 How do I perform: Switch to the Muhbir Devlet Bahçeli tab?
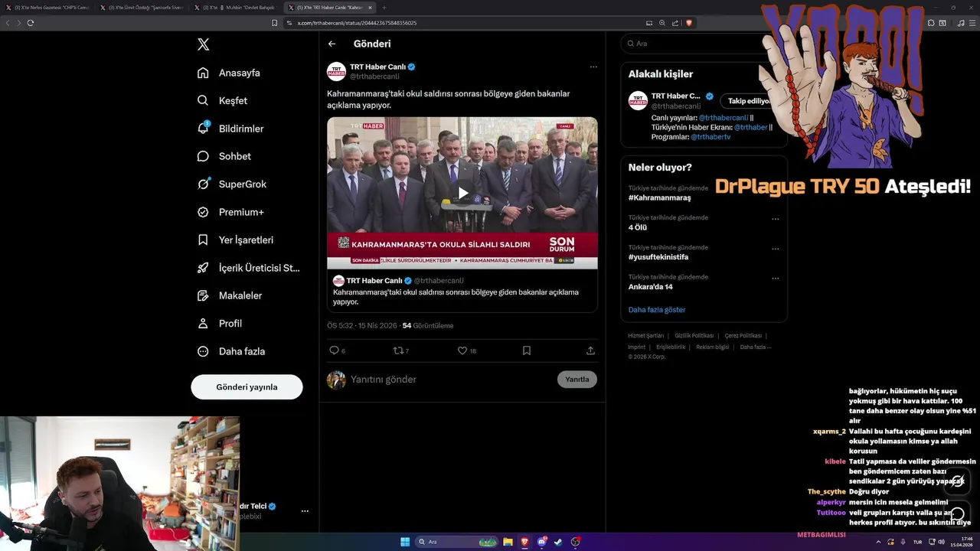pyautogui.click(x=236, y=8)
